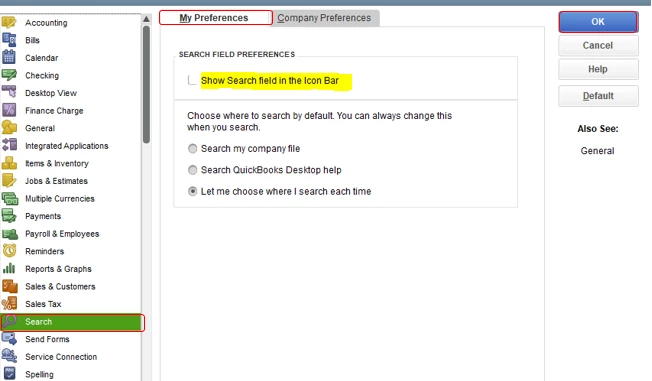Select Reports & Graphs label
Screen dimensions: 652x381
coord(58,269)
